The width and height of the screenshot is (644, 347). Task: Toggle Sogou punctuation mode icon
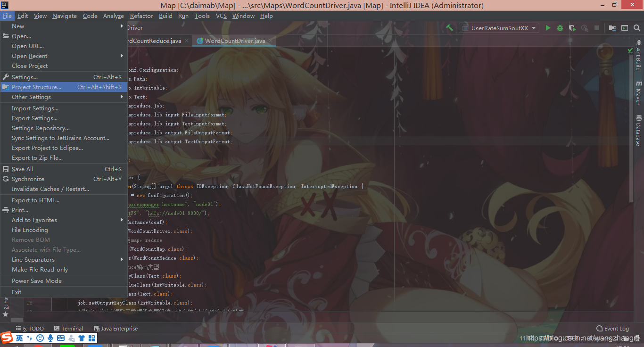(x=30, y=338)
